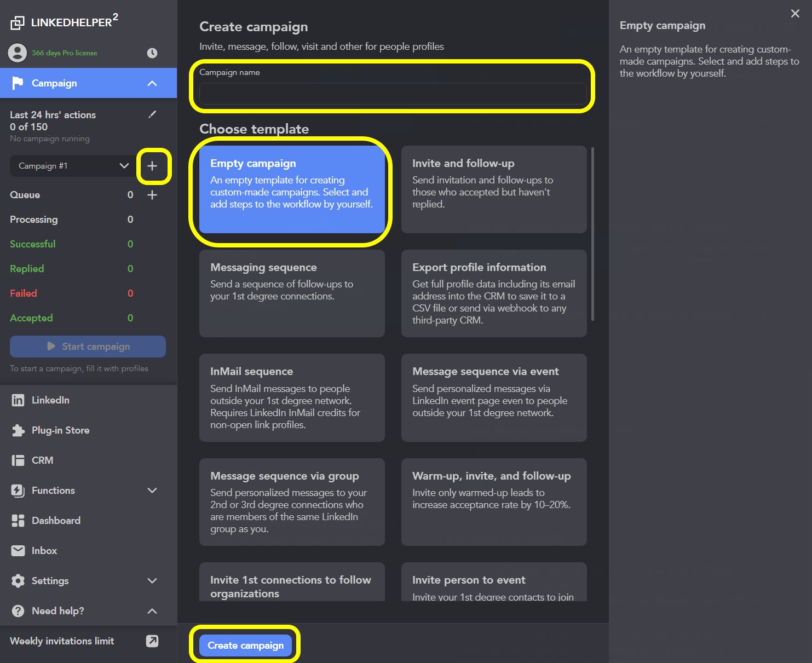Click the Plug-in Store puzzle icon
Image resolution: width=812 pixels, height=663 pixels.
18,430
